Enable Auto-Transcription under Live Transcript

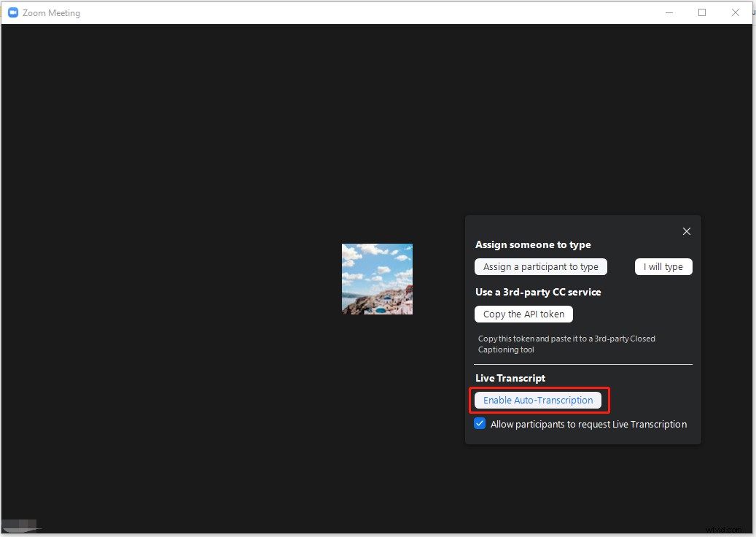tap(538, 400)
